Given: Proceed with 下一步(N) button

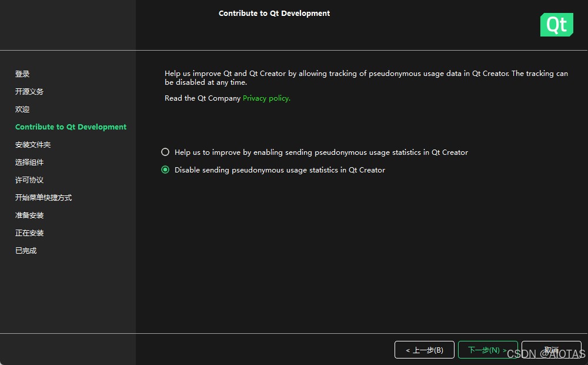Looking at the screenshot, I should click(x=487, y=350).
